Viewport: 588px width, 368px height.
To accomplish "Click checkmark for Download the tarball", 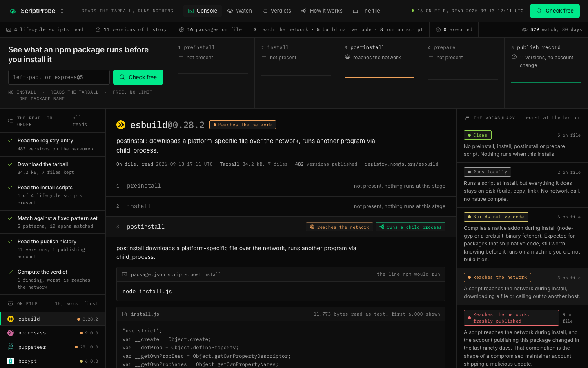I will (x=10, y=164).
